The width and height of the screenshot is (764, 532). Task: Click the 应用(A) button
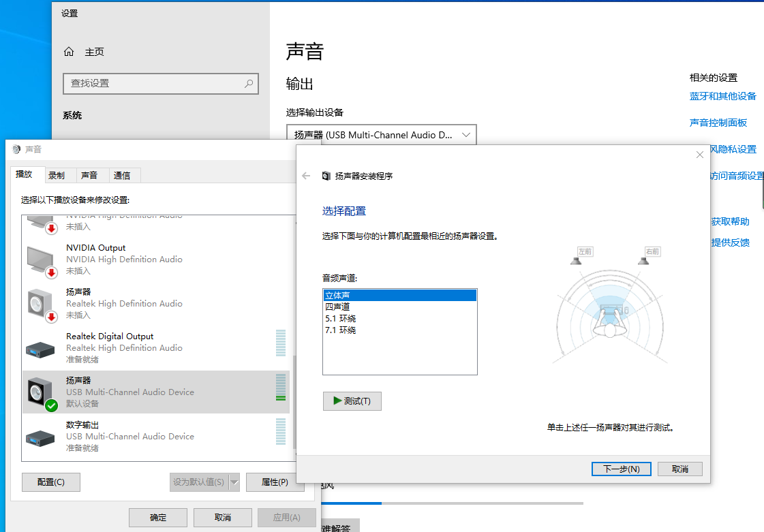click(x=286, y=518)
